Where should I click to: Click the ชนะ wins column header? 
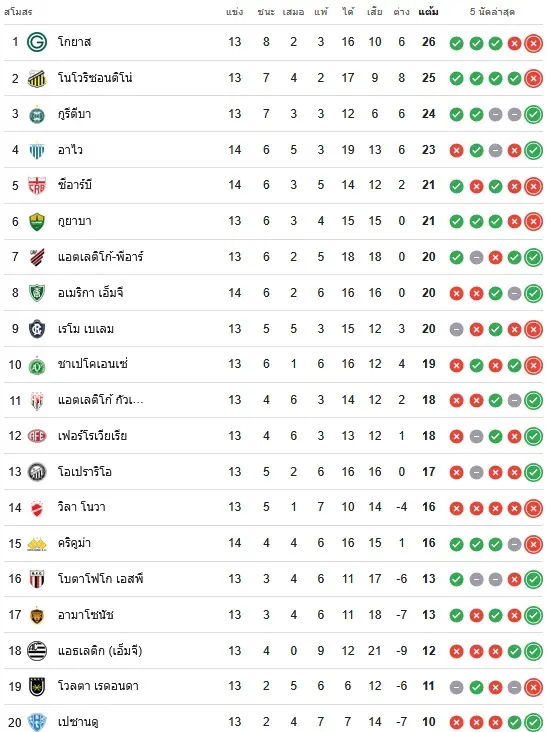tap(266, 12)
